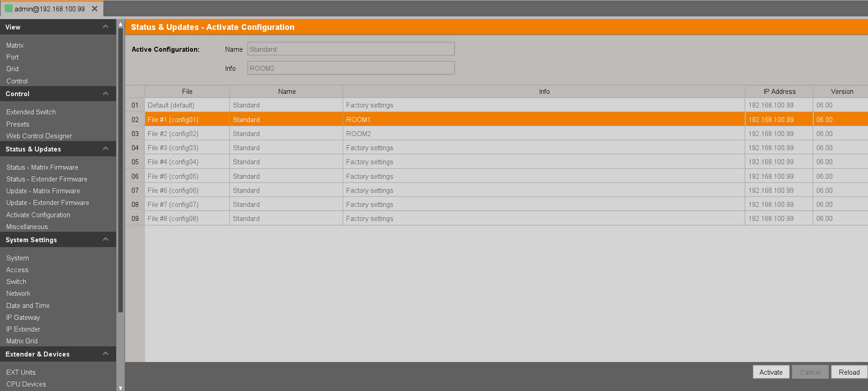Open Matrix view in sidebar

pos(15,45)
